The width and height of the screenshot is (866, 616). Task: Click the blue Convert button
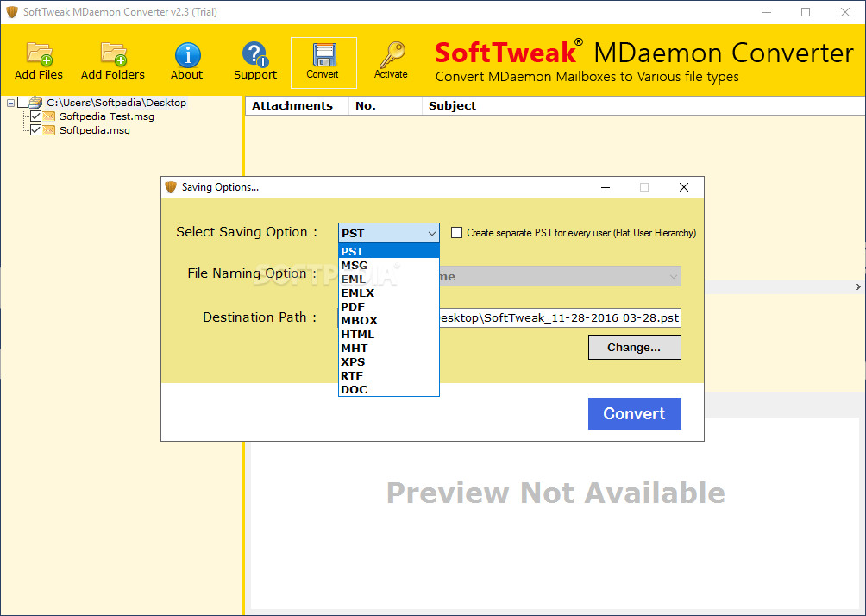click(x=634, y=413)
